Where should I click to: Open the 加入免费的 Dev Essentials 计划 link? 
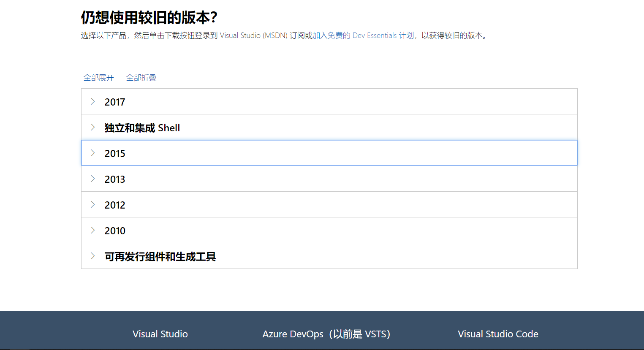point(363,35)
